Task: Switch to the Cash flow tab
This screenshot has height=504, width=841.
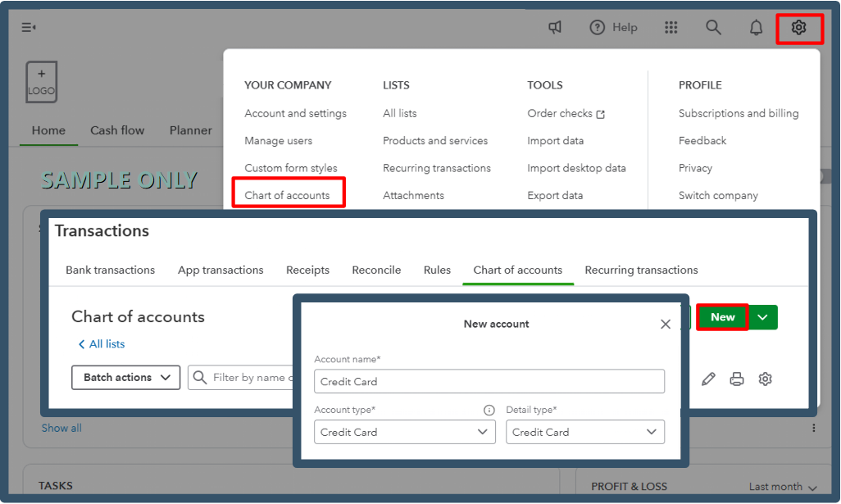Action: pos(117,130)
